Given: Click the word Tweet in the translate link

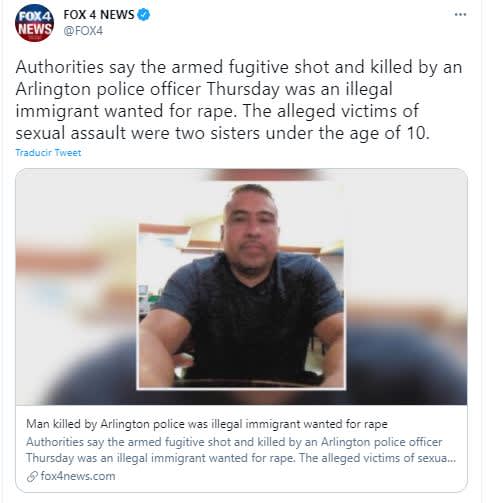Looking at the screenshot, I should point(68,153).
